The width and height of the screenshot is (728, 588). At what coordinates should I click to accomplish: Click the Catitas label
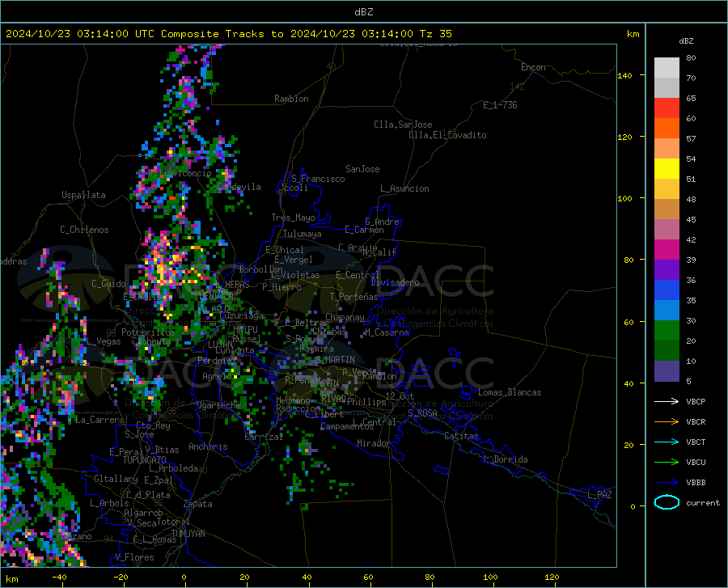(461, 436)
